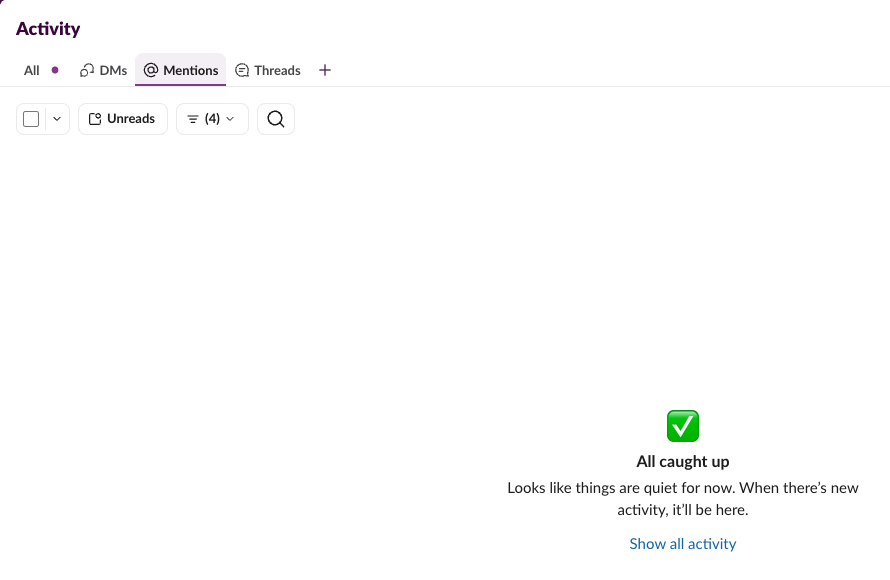Click the Activity heading
The height and width of the screenshot is (580, 890).
[48, 29]
